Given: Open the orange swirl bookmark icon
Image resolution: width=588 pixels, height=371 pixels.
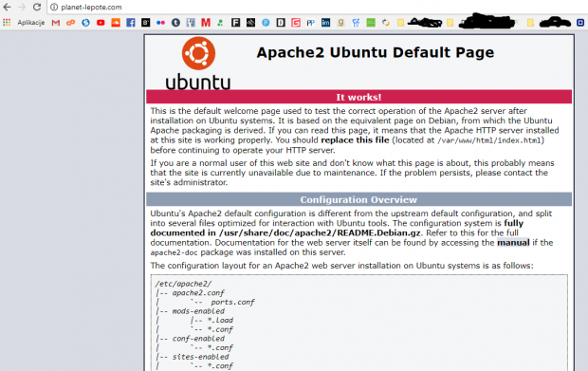Looking at the screenshot, I should [385, 23].
